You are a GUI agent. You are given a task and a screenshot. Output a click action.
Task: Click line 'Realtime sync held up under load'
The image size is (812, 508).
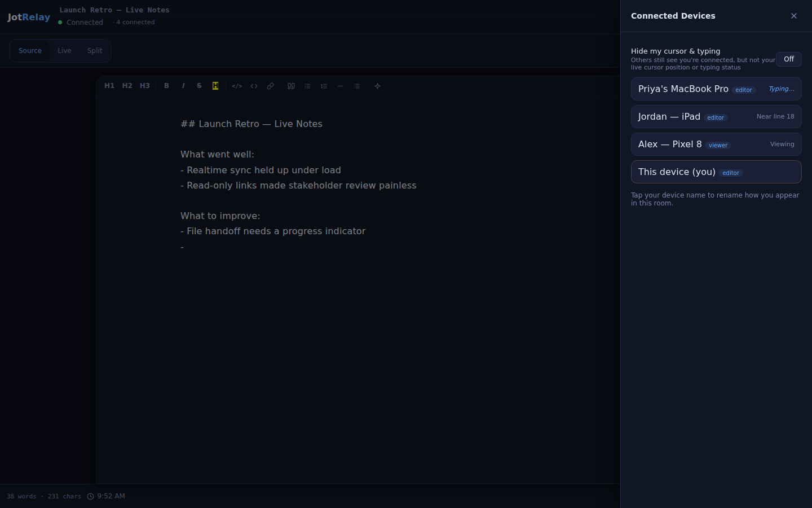(261, 170)
